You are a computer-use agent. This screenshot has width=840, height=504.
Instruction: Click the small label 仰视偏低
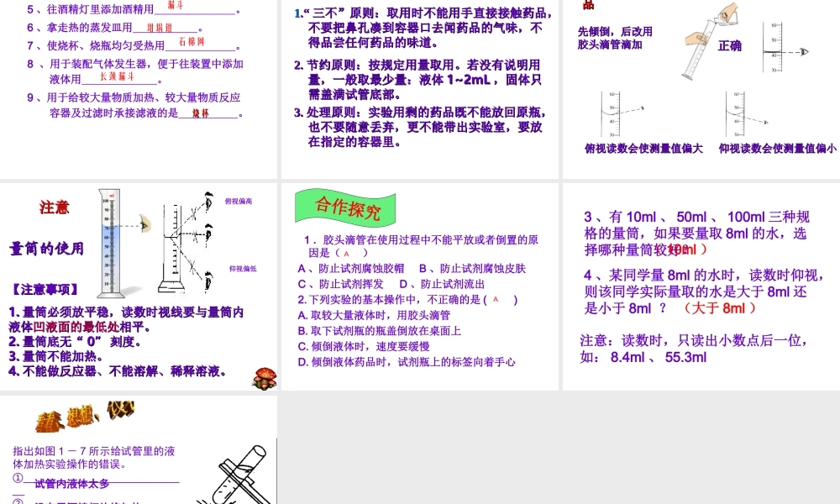[243, 269]
